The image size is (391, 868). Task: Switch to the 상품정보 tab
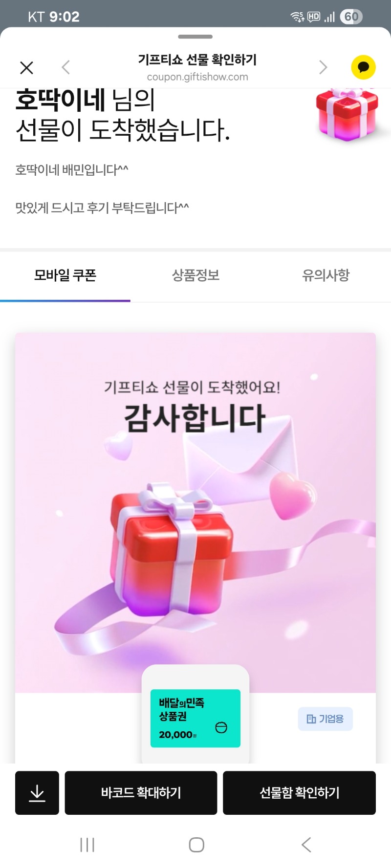[195, 275]
